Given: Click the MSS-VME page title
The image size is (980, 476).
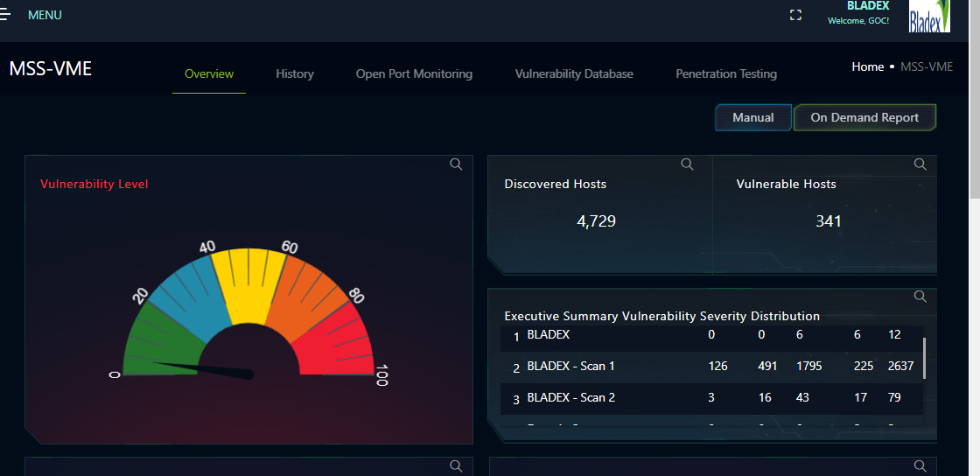Looking at the screenshot, I should 51,69.
